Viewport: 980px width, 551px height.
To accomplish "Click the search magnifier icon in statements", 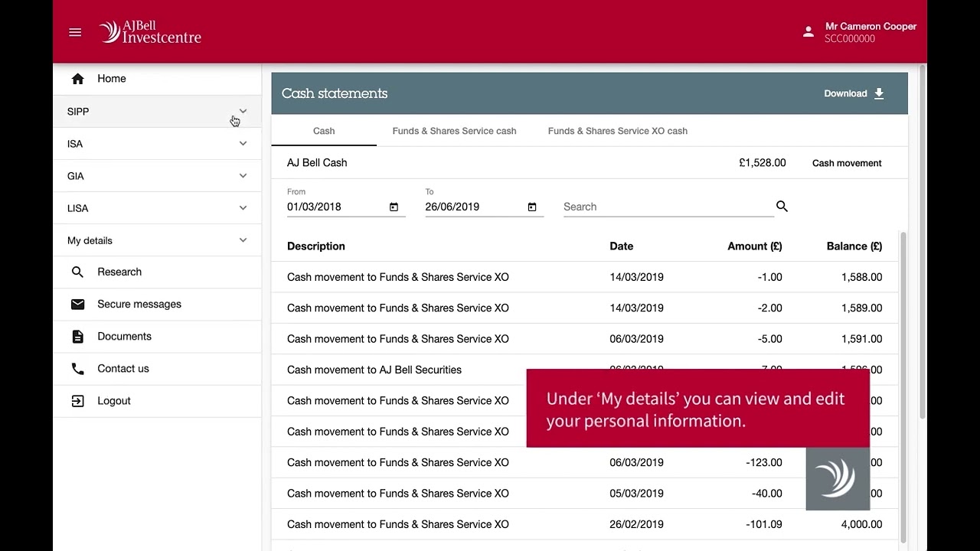I will point(782,206).
